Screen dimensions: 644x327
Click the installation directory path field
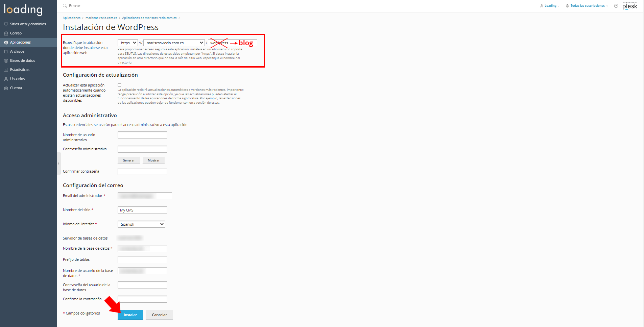[233, 43]
